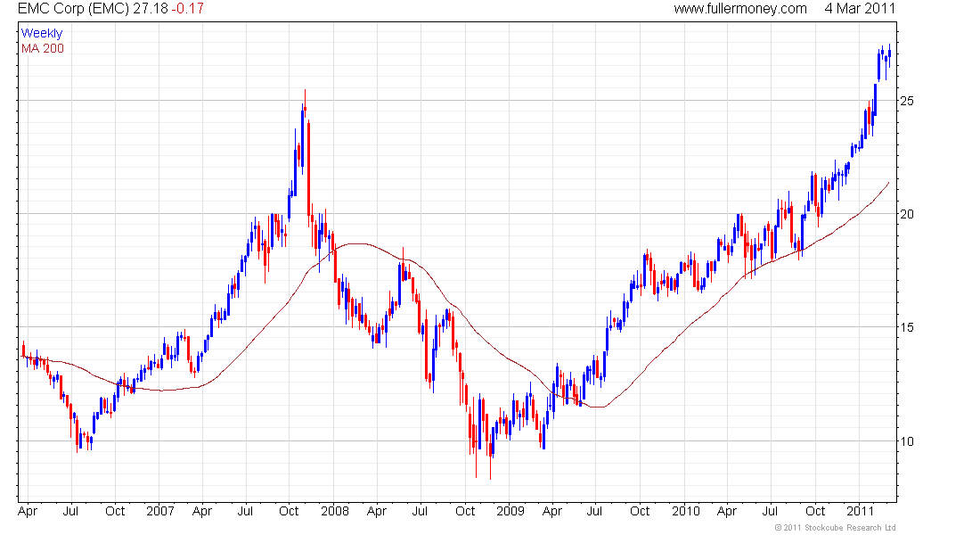980x535 pixels.
Task: Click the 2009 year label on time axis
Action: [x=510, y=511]
